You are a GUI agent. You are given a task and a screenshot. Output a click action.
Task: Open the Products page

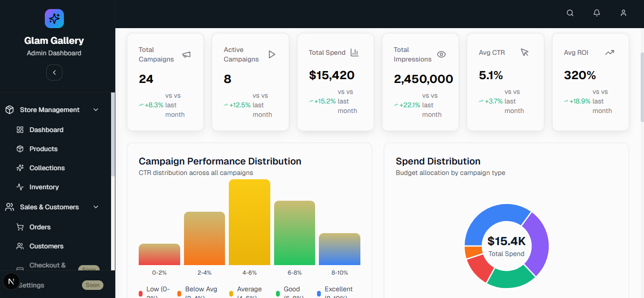coord(43,149)
